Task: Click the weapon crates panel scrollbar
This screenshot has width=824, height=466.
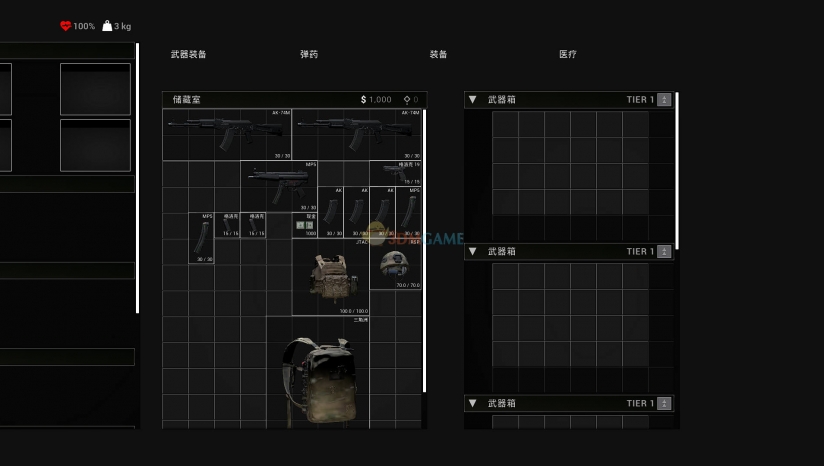Action: pyautogui.click(x=677, y=171)
